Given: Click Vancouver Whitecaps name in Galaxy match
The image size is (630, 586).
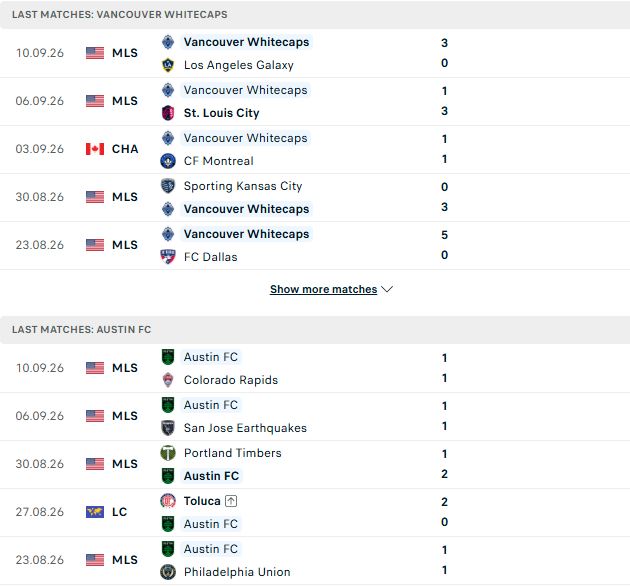Looking at the screenshot, I should click(246, 42).
